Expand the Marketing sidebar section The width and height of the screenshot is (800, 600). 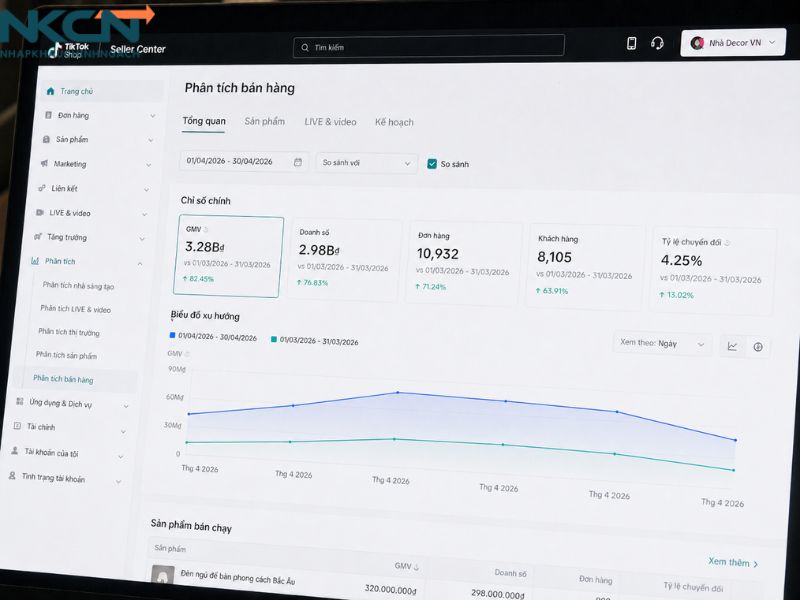click(96, 164)
